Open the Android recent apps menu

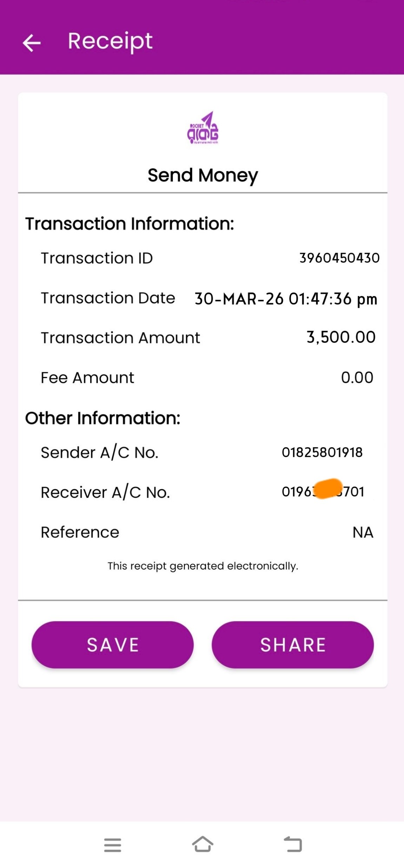click(x=113, y=845)
